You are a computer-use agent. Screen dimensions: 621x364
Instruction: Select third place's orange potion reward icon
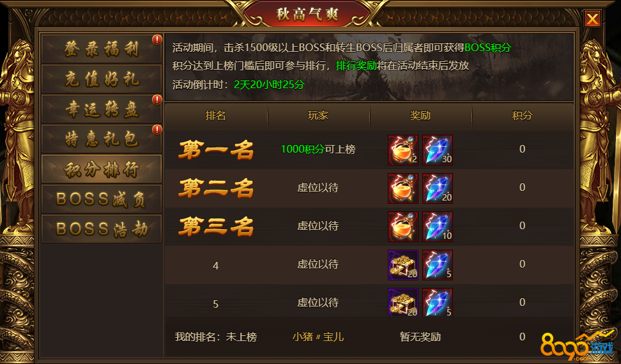[402, 227]
